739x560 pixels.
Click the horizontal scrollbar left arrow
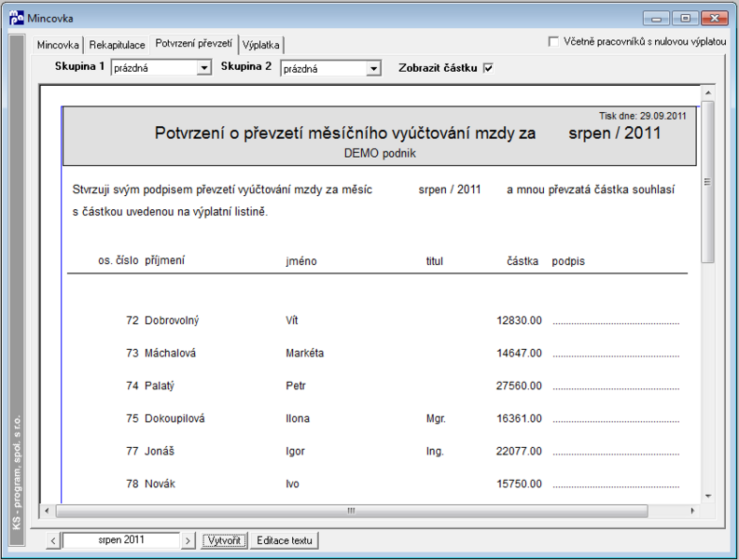[47, 511]
